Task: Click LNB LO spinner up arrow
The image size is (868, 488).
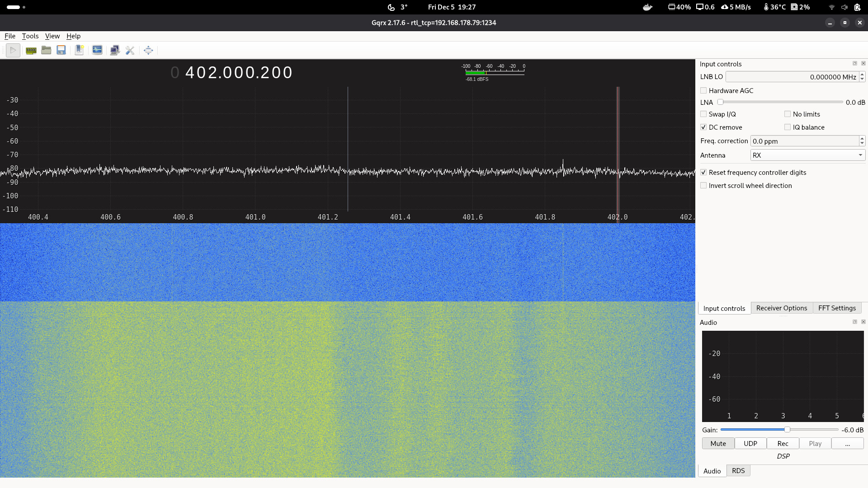Action: (x=862, y=75)
